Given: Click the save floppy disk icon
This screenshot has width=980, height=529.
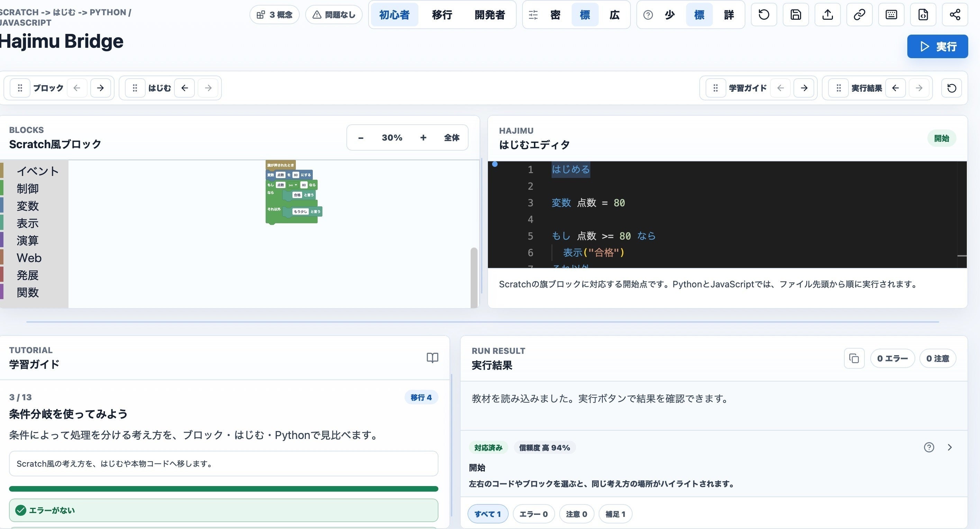Looking at the screenshot, I should tap(796, 15).
